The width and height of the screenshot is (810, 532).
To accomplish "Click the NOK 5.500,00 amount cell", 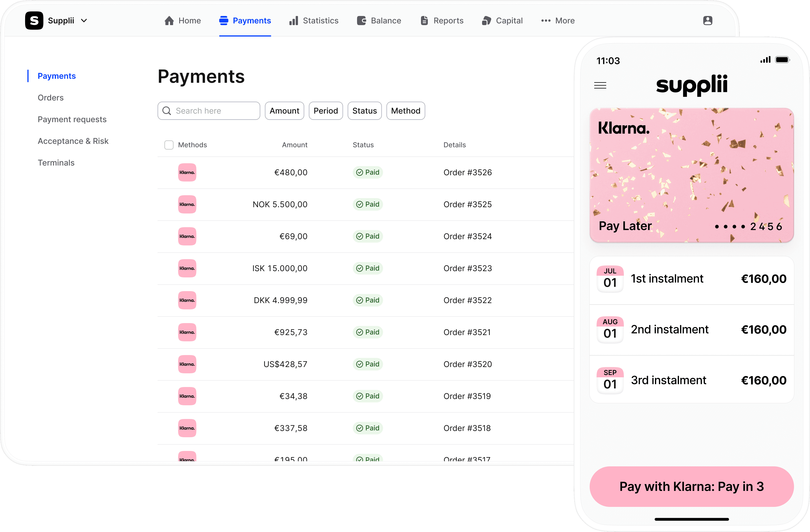I will tap(280, 204).
